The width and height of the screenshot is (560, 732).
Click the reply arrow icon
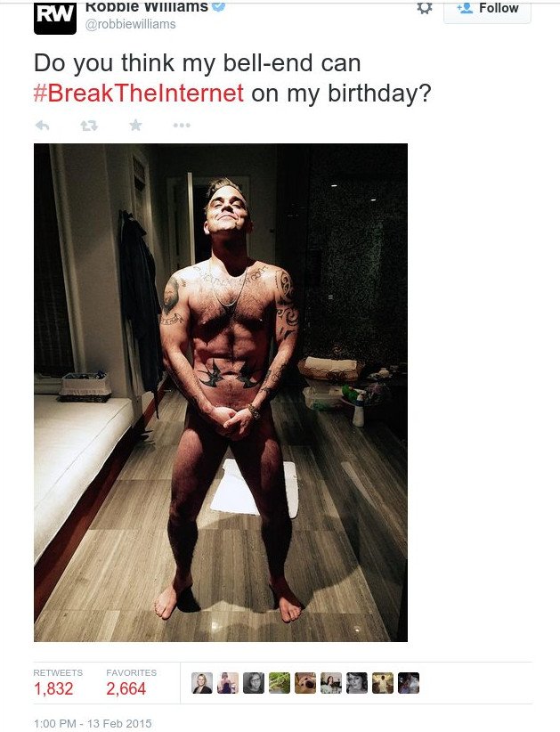[43, 125]
